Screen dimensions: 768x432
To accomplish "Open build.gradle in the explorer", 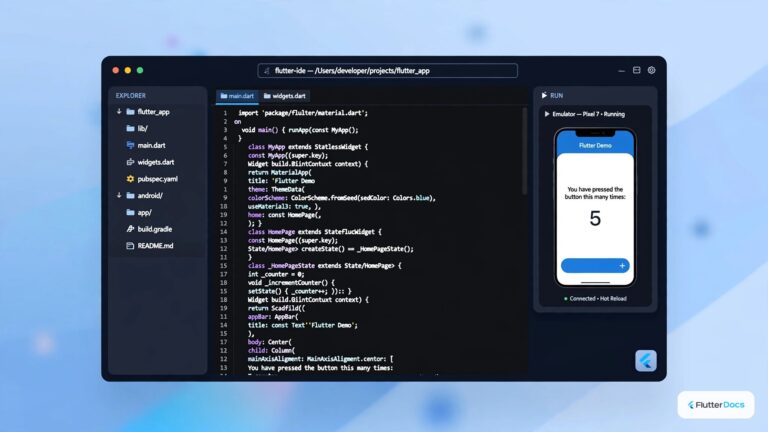I will (x=155, y=229).
